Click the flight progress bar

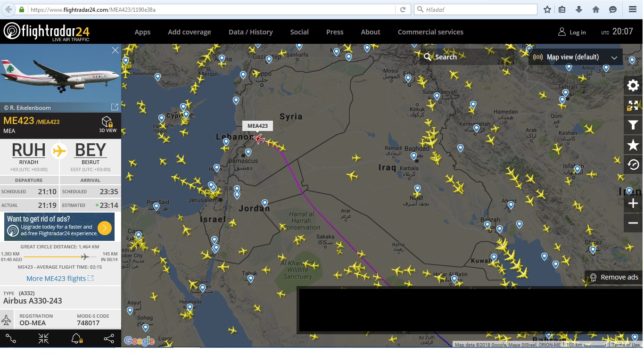56,257
